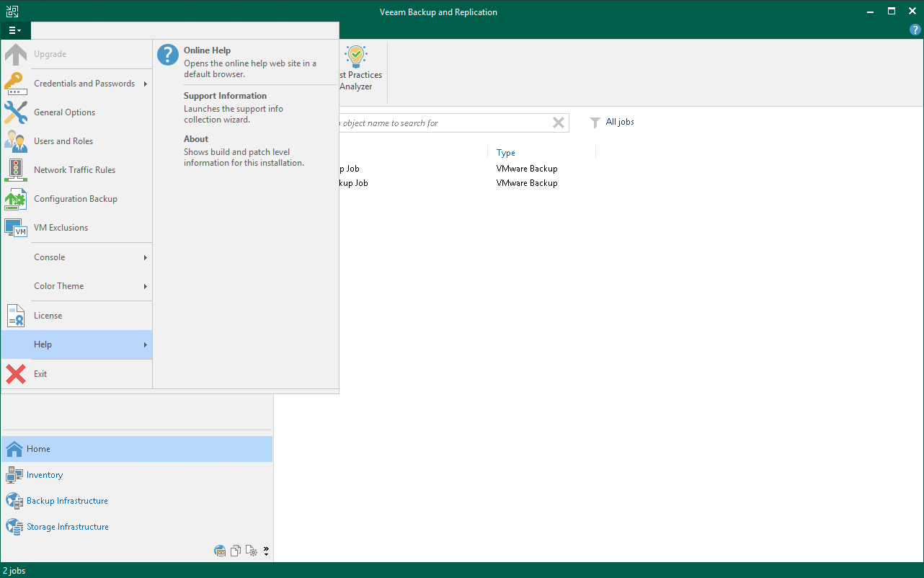This screenshot has height=578, width=924.
Task: Clear the search box with the X icon
Action: pos(559,123)
